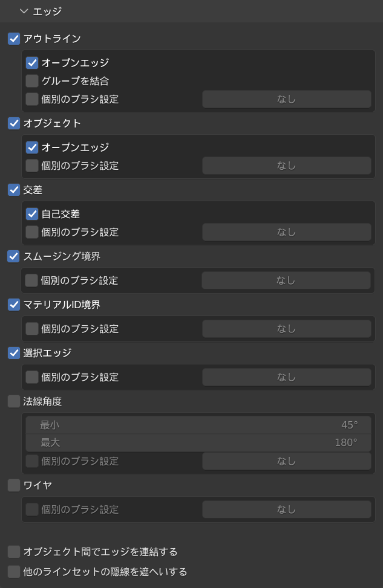Enable グループを結合 checkbox
The image size is (383, 588).
coord(32,81)
